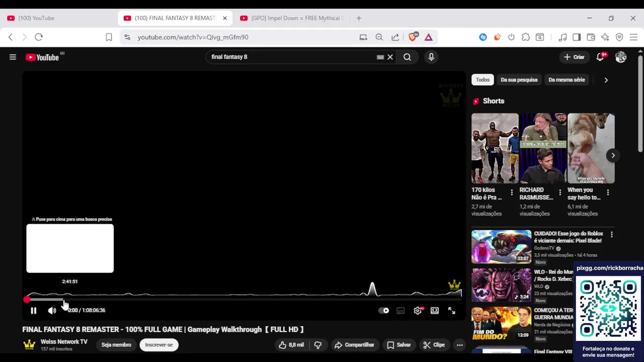Image resolution: width=644 pixels, height=362 pixels.
Task: Clear the 'final fantasy 8' search text
Action: (390, 57)
